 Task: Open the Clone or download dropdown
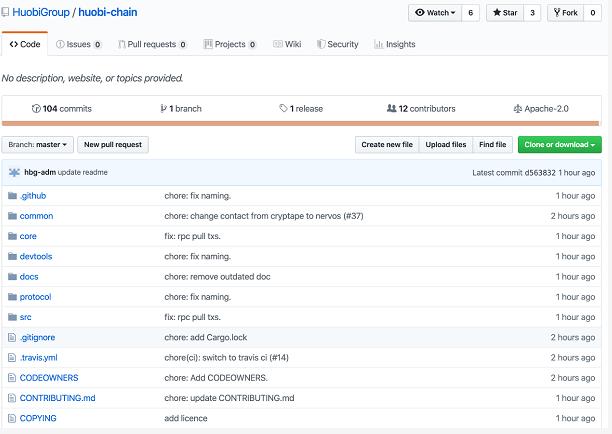pyautogui.click(x=559, y=145)
